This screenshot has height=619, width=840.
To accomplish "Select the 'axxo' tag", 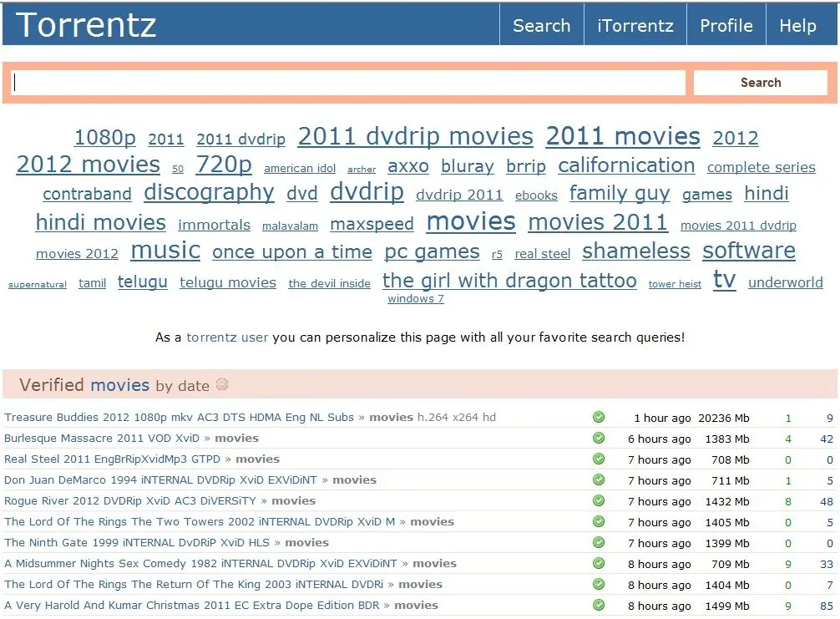I will pyautogui.click(x=408, y=166).
